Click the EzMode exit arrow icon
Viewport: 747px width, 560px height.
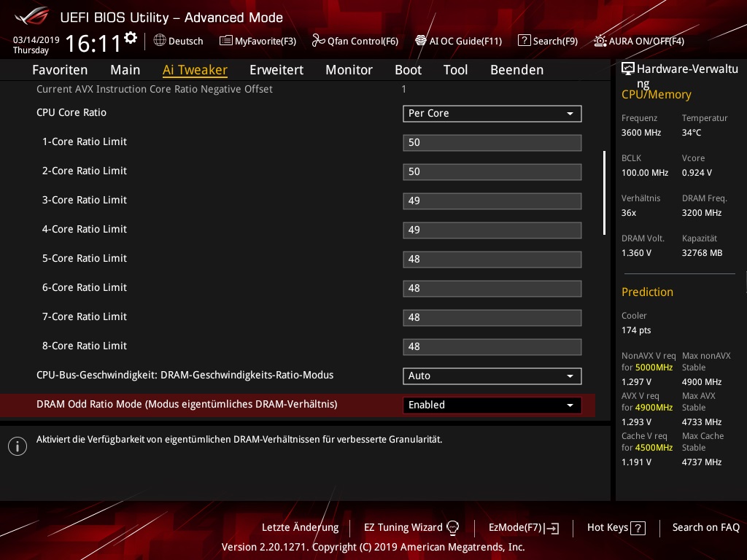click(x=552, y=528)
